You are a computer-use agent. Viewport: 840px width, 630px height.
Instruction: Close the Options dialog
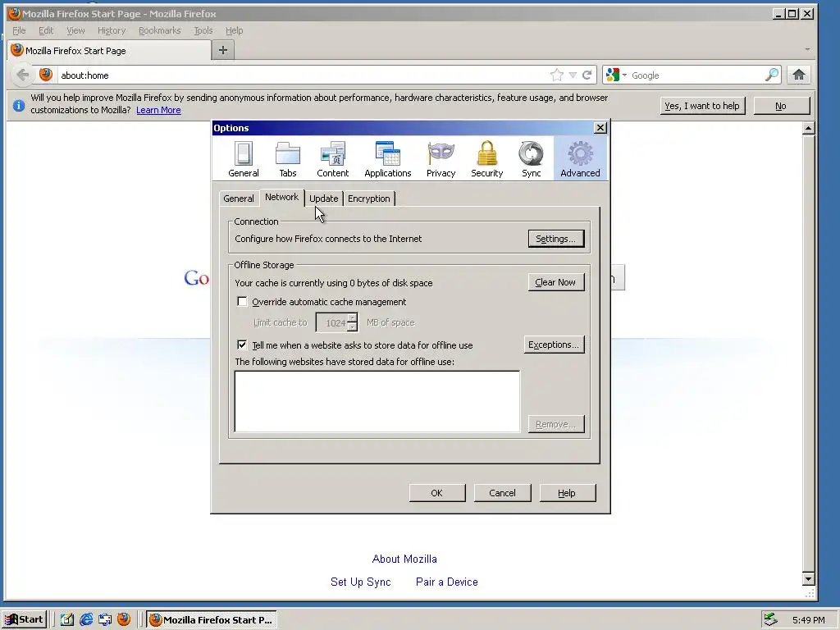click(600, 127)
